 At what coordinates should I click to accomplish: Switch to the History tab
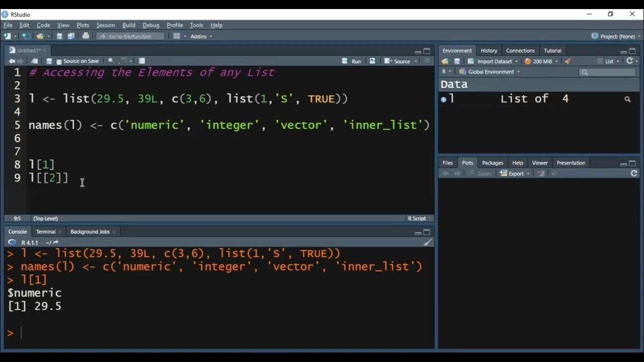[489, 51]
